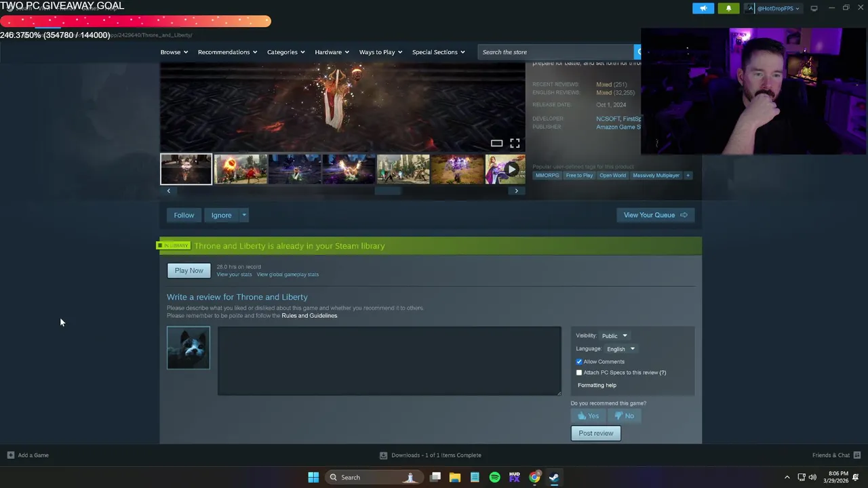
Task: Click the Follow button
Action: pos(184,215)
